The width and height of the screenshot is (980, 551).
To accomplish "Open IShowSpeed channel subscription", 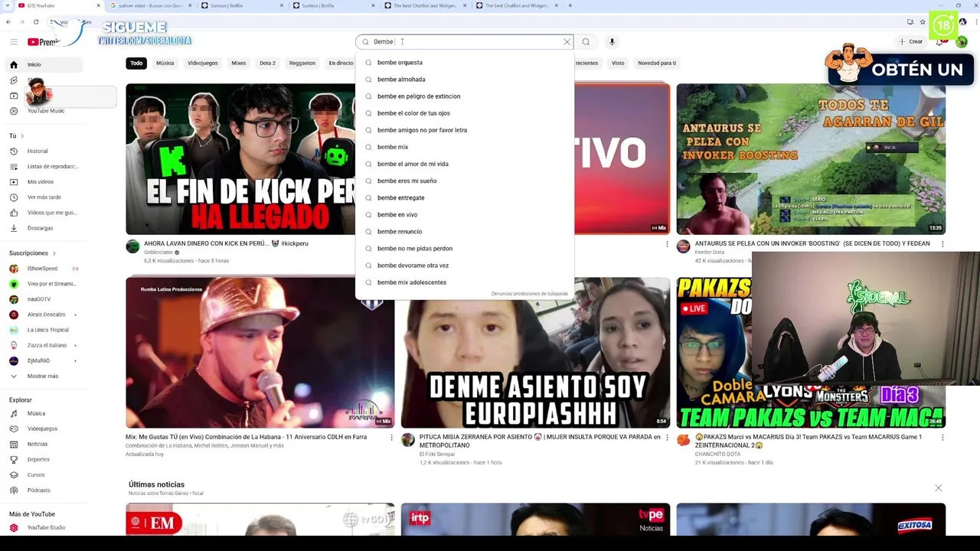I will (x=42, y=268).
